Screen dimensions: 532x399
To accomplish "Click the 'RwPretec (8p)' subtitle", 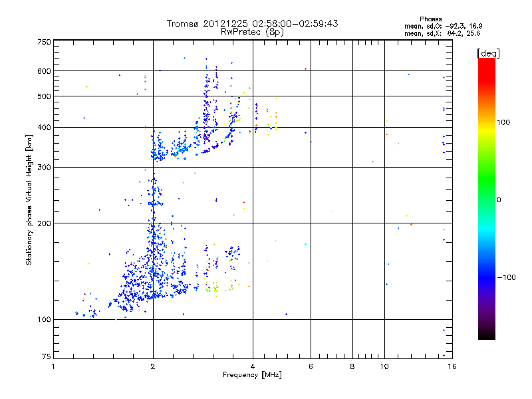I will [252, 32].
